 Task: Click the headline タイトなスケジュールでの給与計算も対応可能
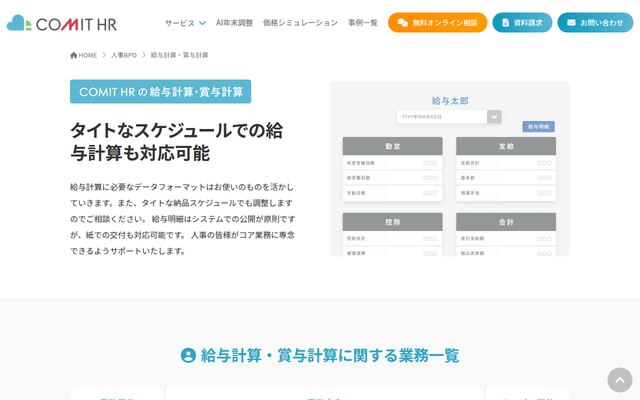[x=176, y=142]
